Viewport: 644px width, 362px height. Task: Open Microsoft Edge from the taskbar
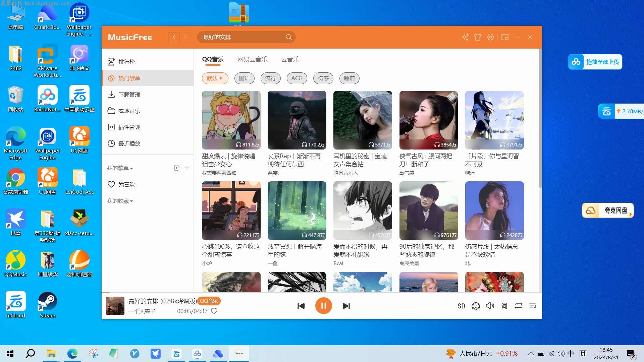[72, 354]
